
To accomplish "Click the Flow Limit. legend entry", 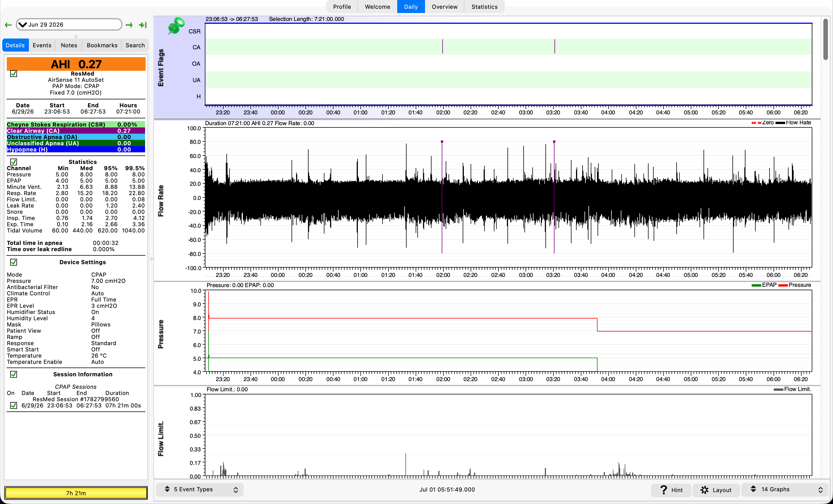I will point(792,389).
